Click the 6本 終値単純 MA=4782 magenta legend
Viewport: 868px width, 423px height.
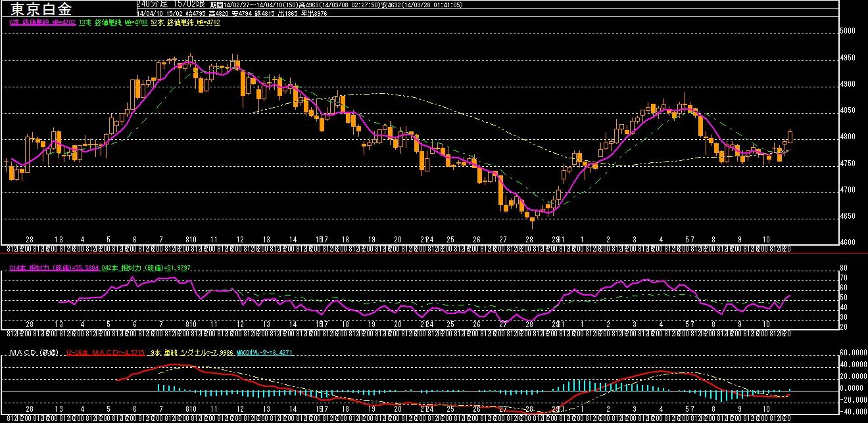tap(43, 22)
